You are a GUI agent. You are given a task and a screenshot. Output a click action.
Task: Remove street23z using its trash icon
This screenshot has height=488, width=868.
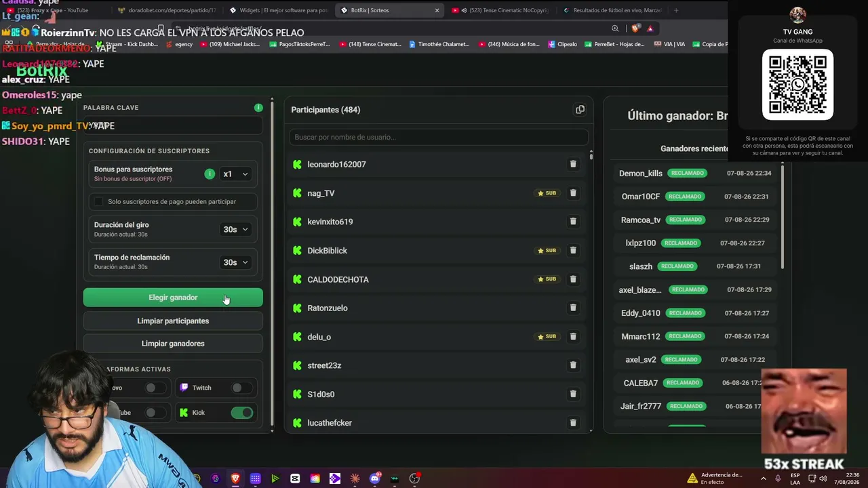573,365
